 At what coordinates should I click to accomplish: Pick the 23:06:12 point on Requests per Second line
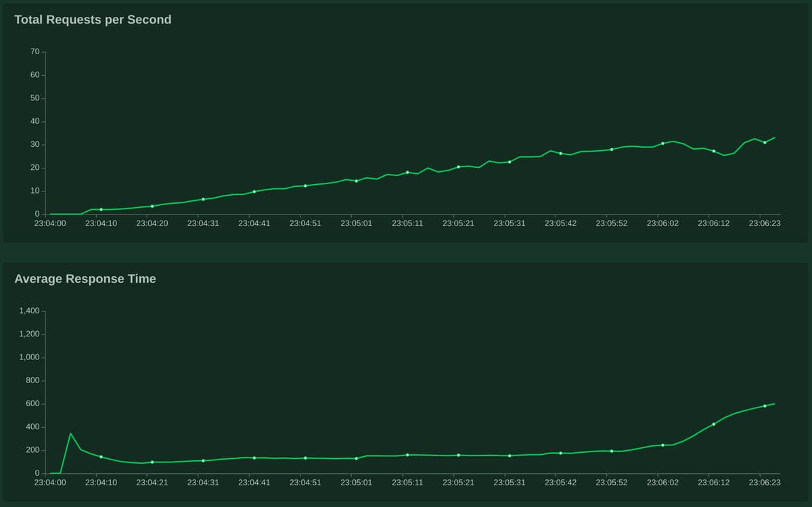point(714,151)
